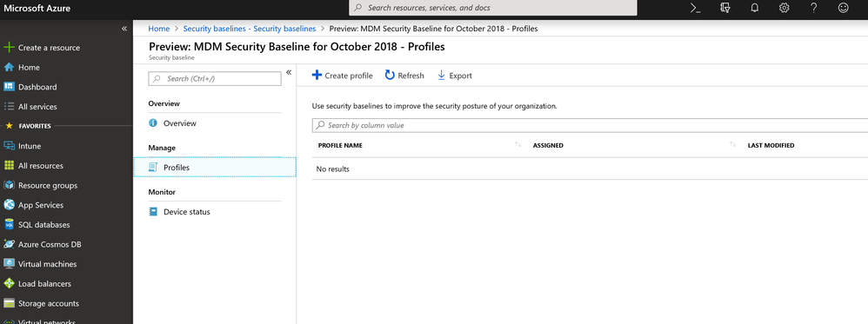This screenshot has height=324, width=868.
Task: Select the Profiles menu item text
Action: tap(177, 167)
